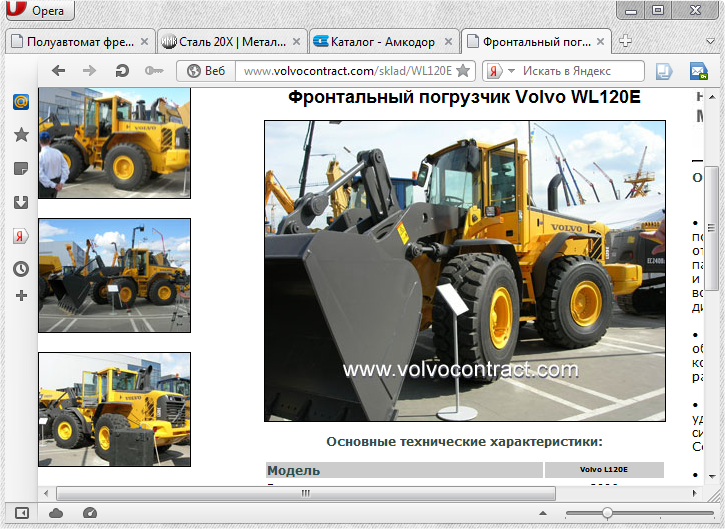Open the pages icon right of search
Screen dimensions: 725x529
664,71
